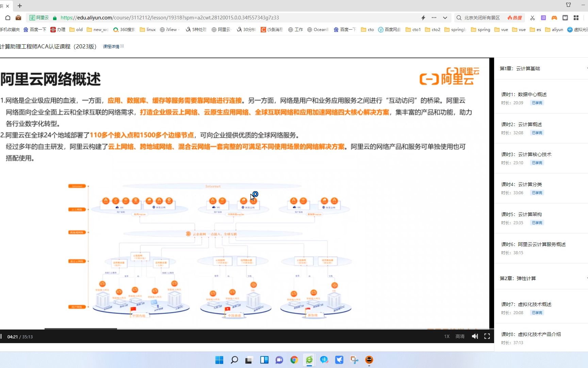Screen dimensions: 588x368
Task: Open a new browser tab with plus button
Action: pos(20,6)
